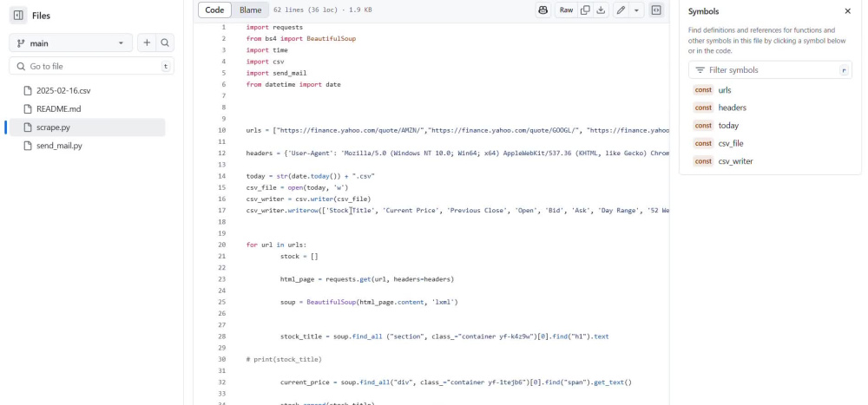The width and height of the screenshot is (868, 405).
Task: Jump to the csv_writer symbol
Action: click(736, 161)
